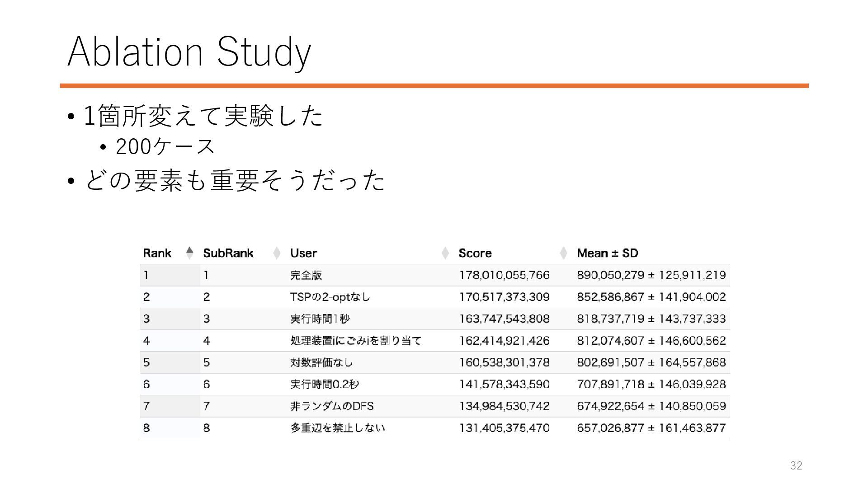The width and height of the screenshot is (868, 488).
Task: Click the 非ランダムのDFS user cell
Action: (x=332, y=406)
